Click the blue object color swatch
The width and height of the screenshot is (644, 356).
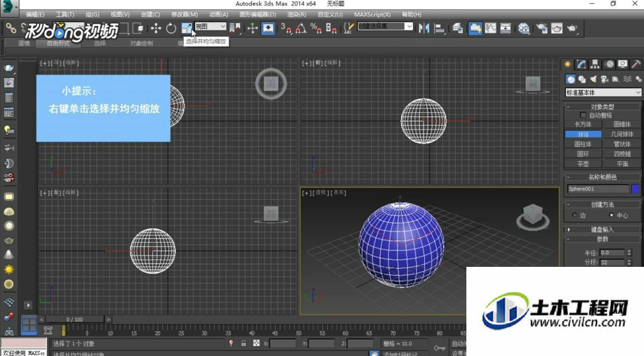coord(636,189)
